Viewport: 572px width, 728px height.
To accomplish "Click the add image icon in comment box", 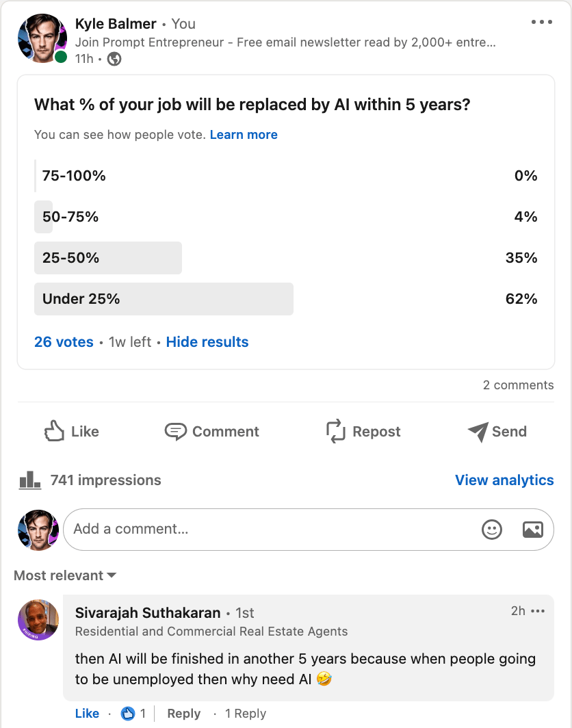I will (x=532, y=529).
